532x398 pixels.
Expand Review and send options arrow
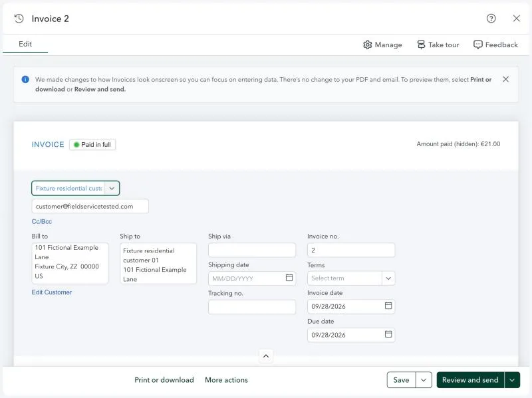(512, 380)
